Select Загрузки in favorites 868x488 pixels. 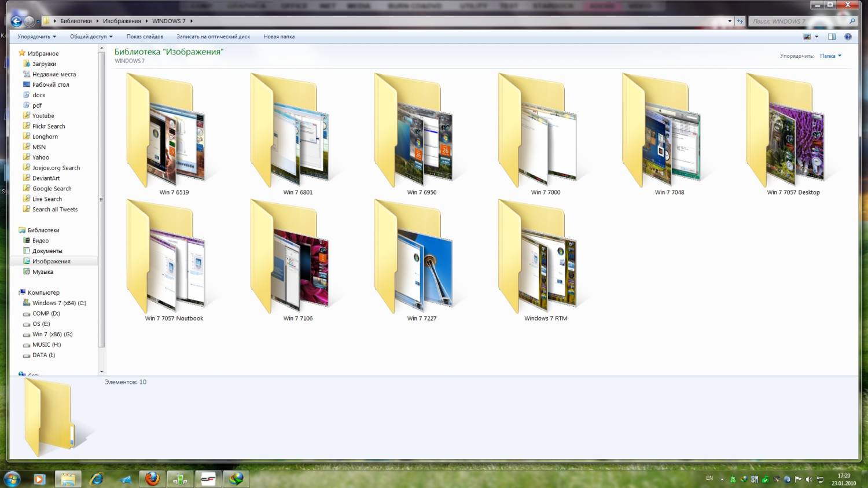point(44,64)
